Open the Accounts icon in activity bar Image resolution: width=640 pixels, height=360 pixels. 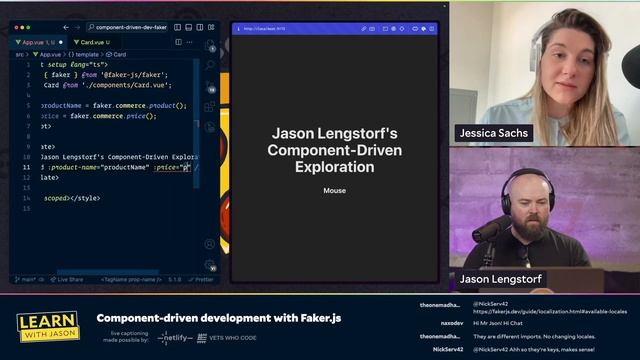pyautogui.click(x=209, y=244)
